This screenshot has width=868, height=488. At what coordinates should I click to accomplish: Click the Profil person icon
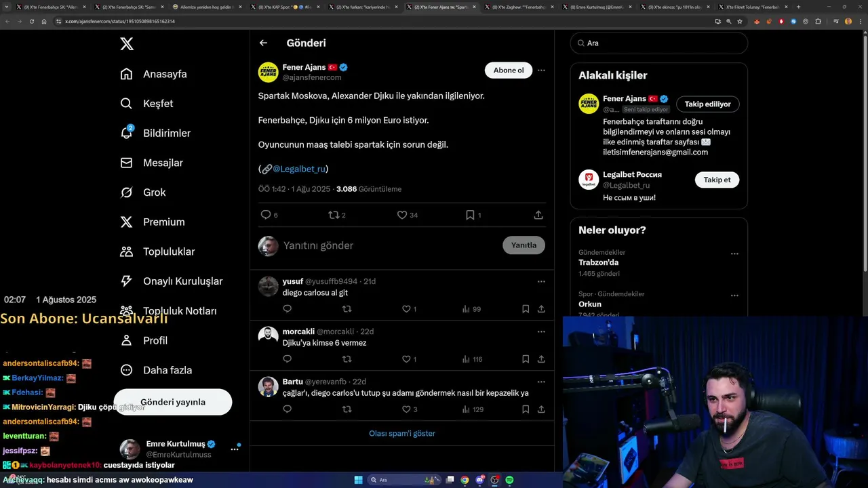pos(126,340)
